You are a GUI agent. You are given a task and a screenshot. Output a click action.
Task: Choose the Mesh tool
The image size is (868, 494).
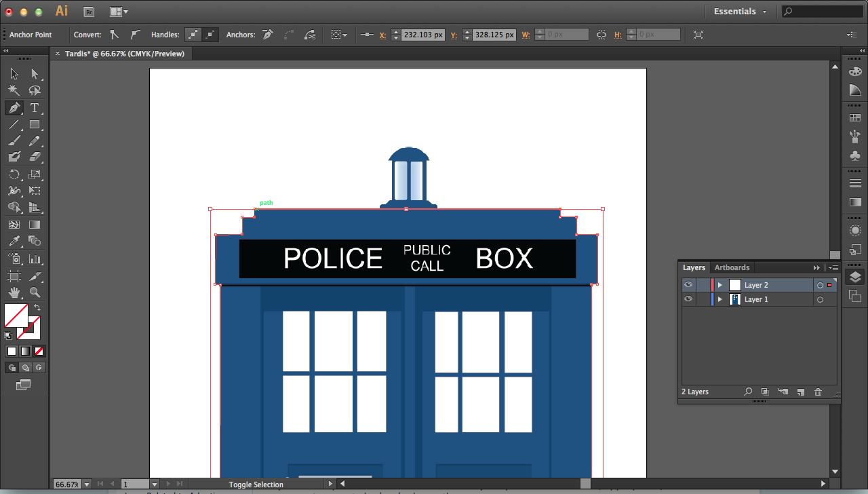pos(14,225)
